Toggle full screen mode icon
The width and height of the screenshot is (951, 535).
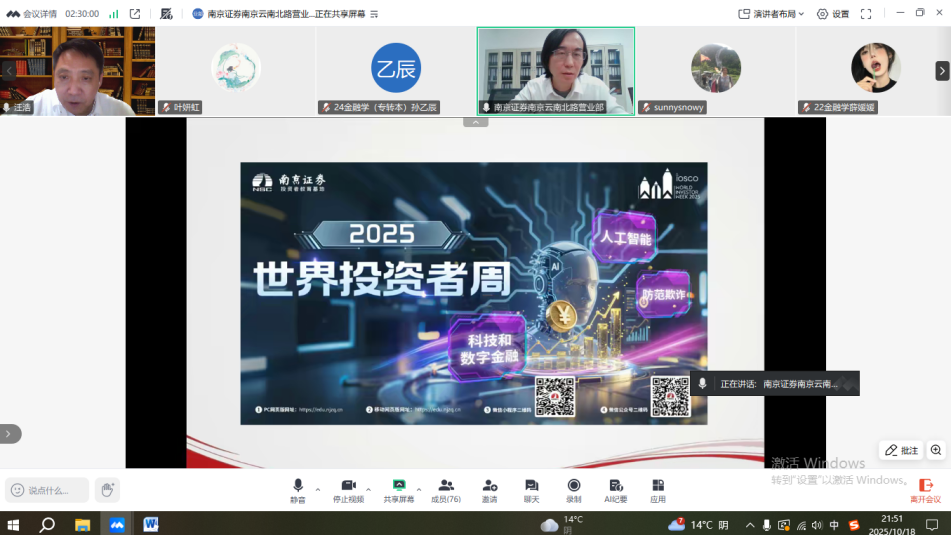[x=866, y=14]
